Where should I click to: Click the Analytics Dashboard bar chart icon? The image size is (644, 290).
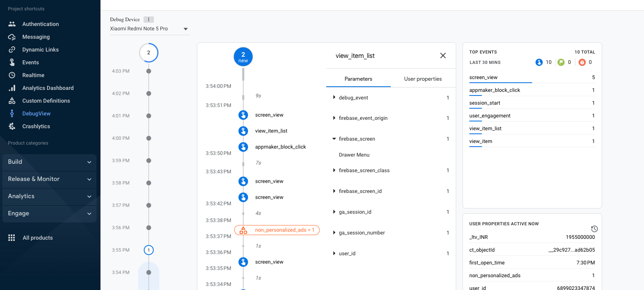12,88
